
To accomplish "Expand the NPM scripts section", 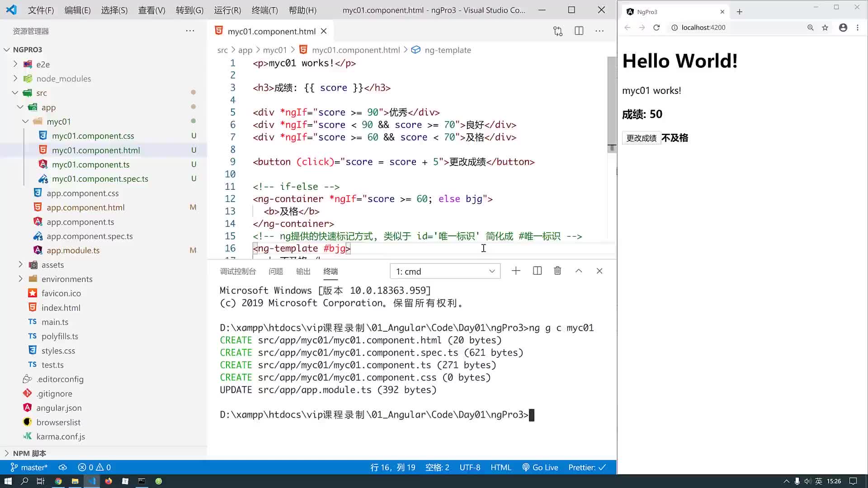I will pyautogui.click(x=7, y=453).
